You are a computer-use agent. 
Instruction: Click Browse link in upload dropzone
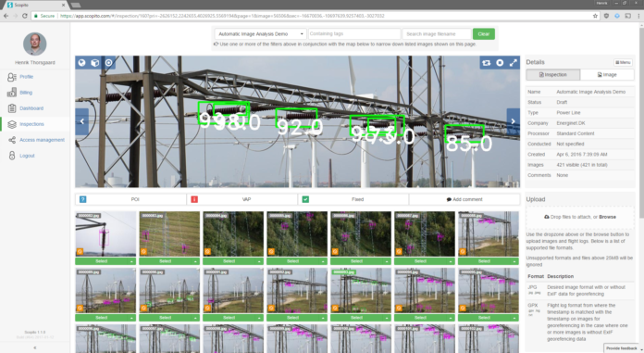coord(607,217)
